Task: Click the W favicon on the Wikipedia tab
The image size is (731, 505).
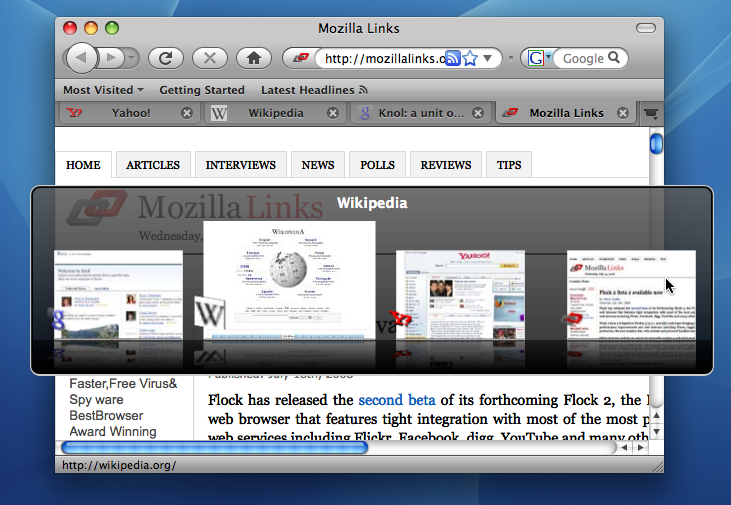Action: [x=219, y=113]
